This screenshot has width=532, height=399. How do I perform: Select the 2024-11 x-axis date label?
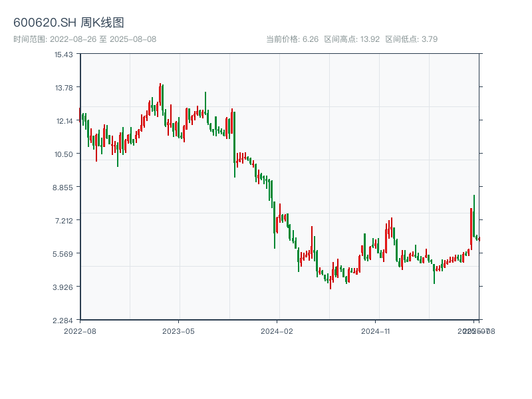(x=376, y=331)
